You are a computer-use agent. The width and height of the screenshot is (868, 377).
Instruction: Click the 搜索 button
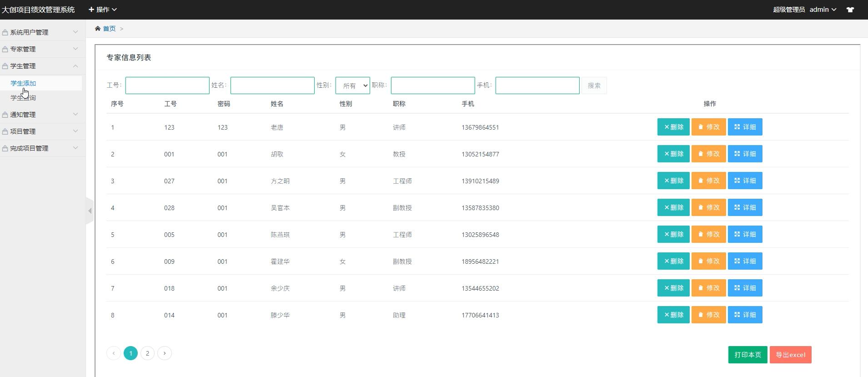(594, 85)
